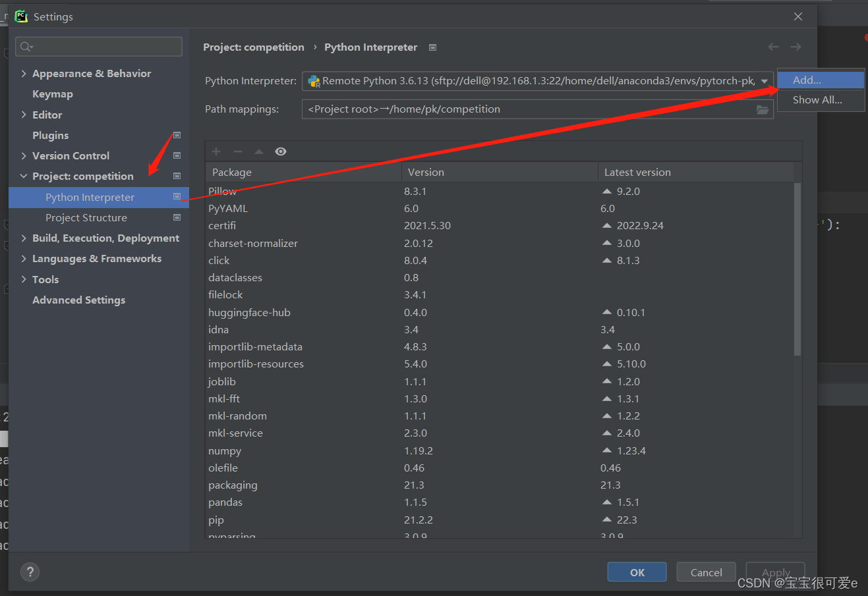Select the PyYAML package row
The height and width of the screenshot is (596, 868).
(x=500, y=208)
